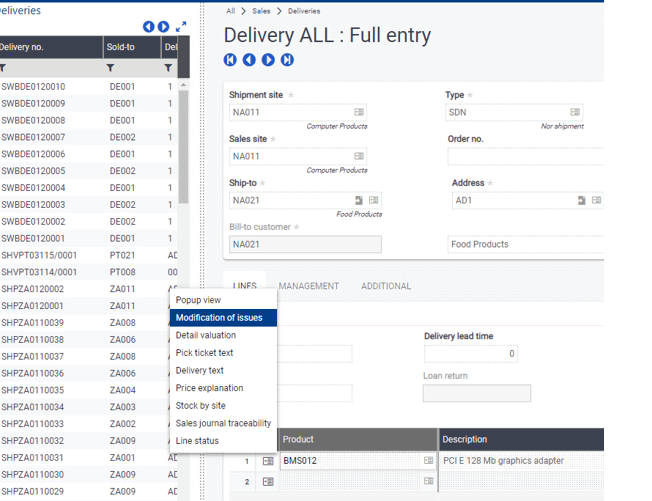
Task: Filter the Delivery no. column
Action: (3, 68)
